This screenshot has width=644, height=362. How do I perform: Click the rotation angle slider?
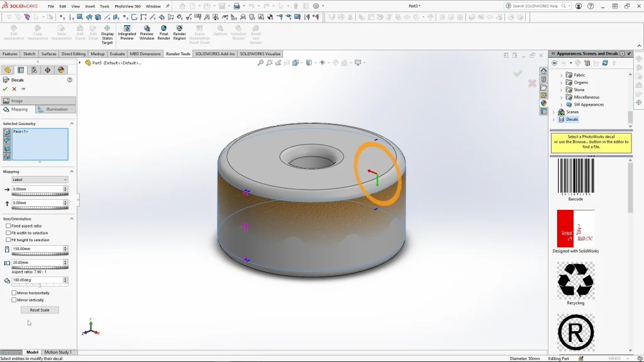[x=39, y=285]
